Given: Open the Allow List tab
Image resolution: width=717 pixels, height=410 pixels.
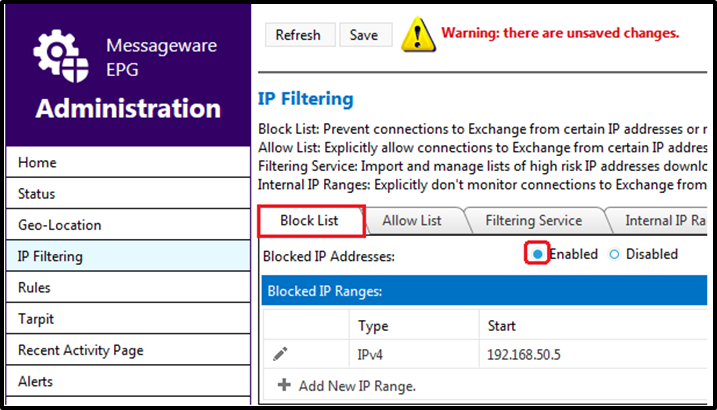Looking at the screenshot, I should [412, 221].
